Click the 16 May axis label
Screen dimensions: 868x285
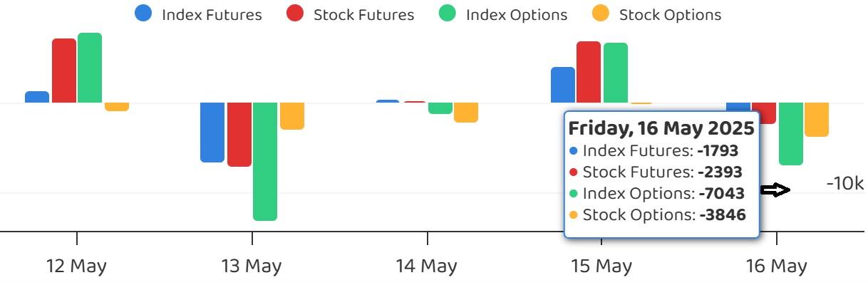777,266
